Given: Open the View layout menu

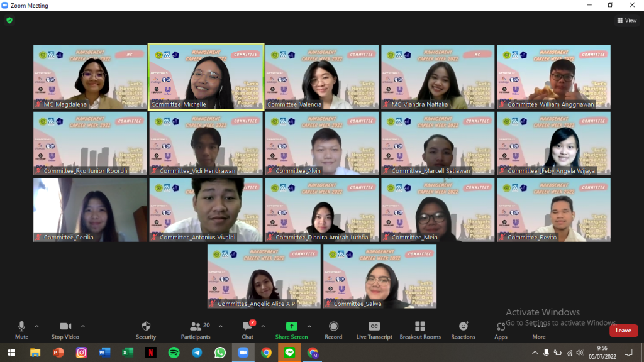Looking at the screenshot, I should (x=627, y=20).
